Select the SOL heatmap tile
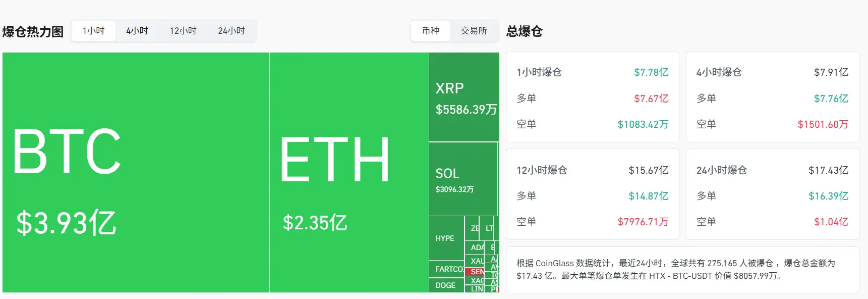Screen dimensions: 868x299 click(x=463, y=179)
